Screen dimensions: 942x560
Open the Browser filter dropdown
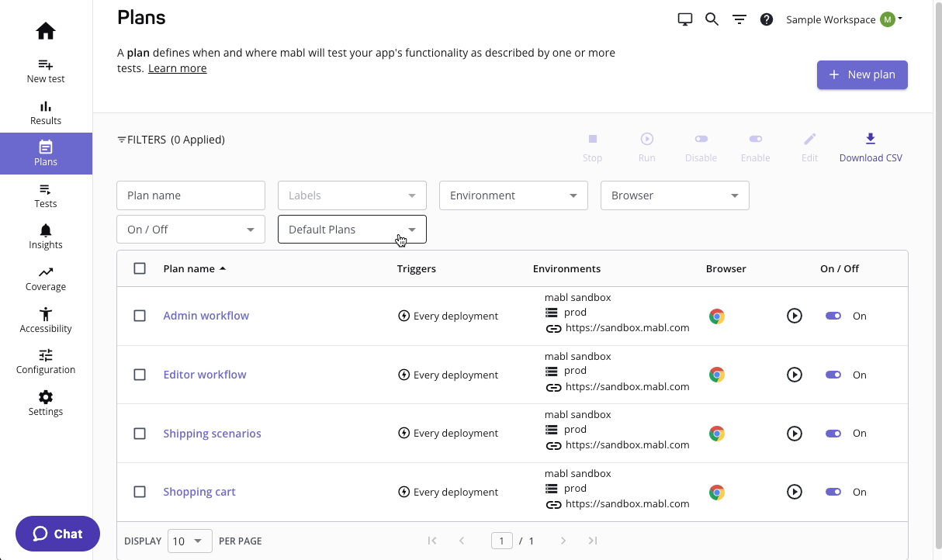click(x=675, y=195)
